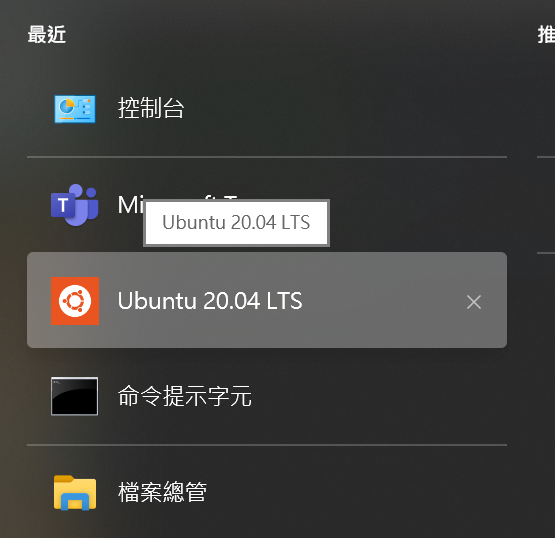555x538 pixels.
Task: Open the yellow File Explorer folder icon
Action: (x=75, y=492)
